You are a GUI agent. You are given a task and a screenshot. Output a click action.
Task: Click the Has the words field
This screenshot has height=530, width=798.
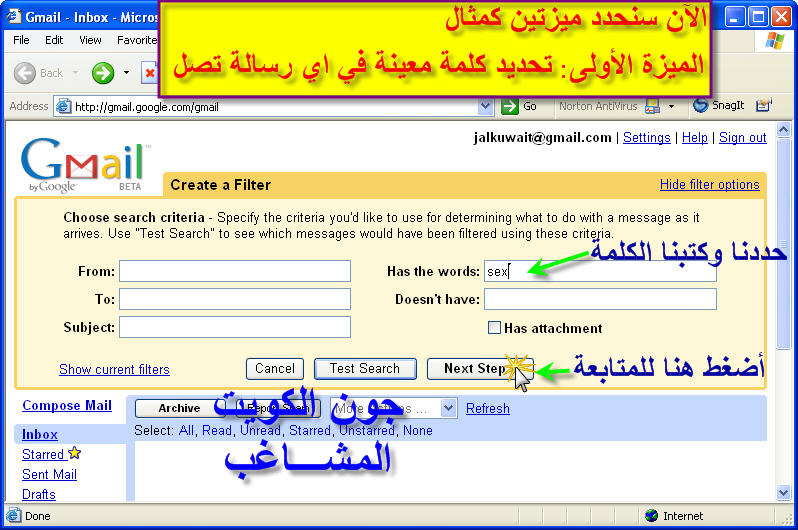point(600,271)
